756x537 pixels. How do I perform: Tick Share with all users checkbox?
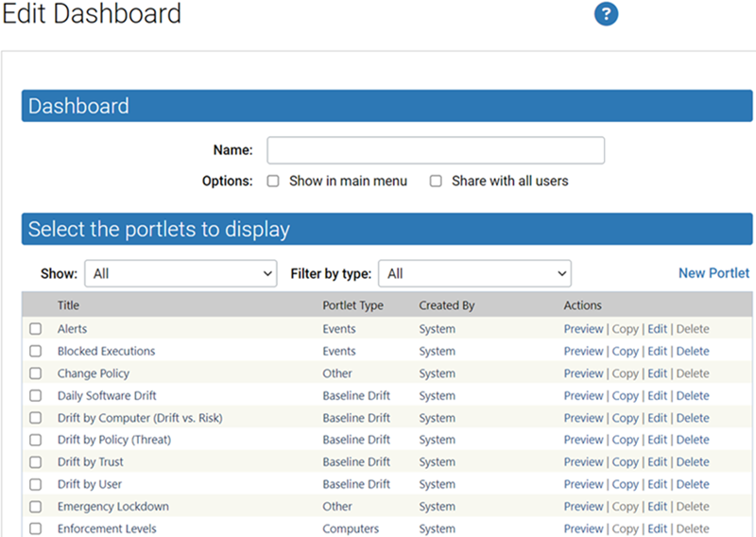pyautogui.click(x=436, y=181)
